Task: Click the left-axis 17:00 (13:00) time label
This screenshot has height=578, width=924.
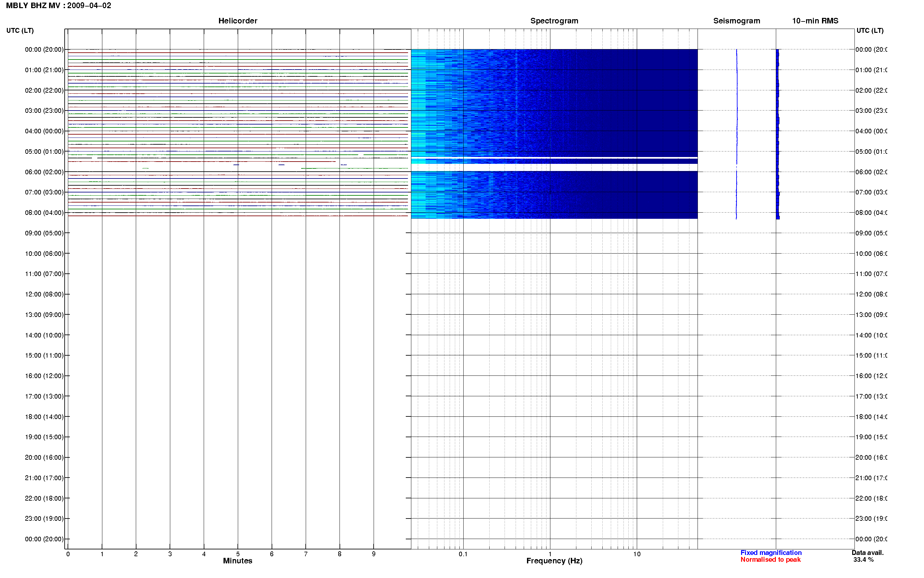Action: point(44,396)
